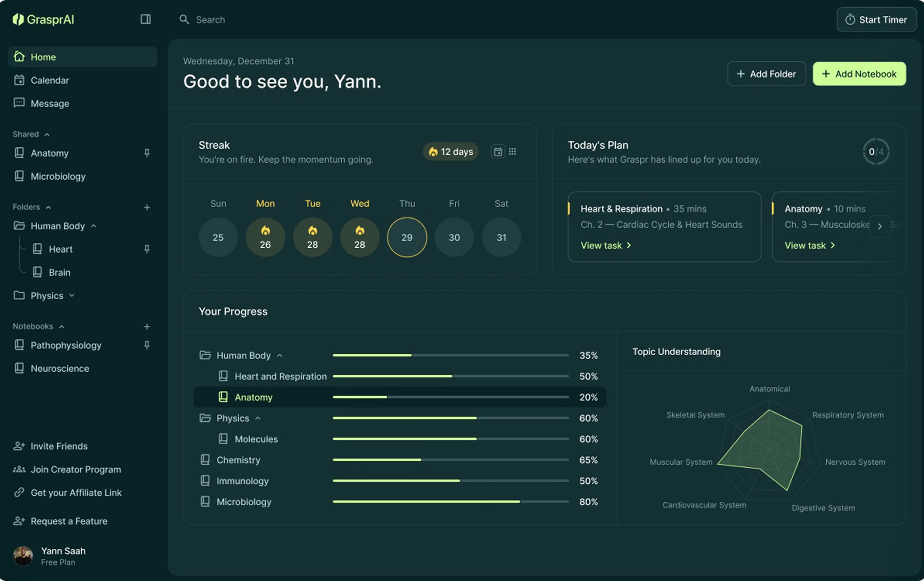Go to Home in sidebar
Viewport: 924px width, 581px height.
82,57
